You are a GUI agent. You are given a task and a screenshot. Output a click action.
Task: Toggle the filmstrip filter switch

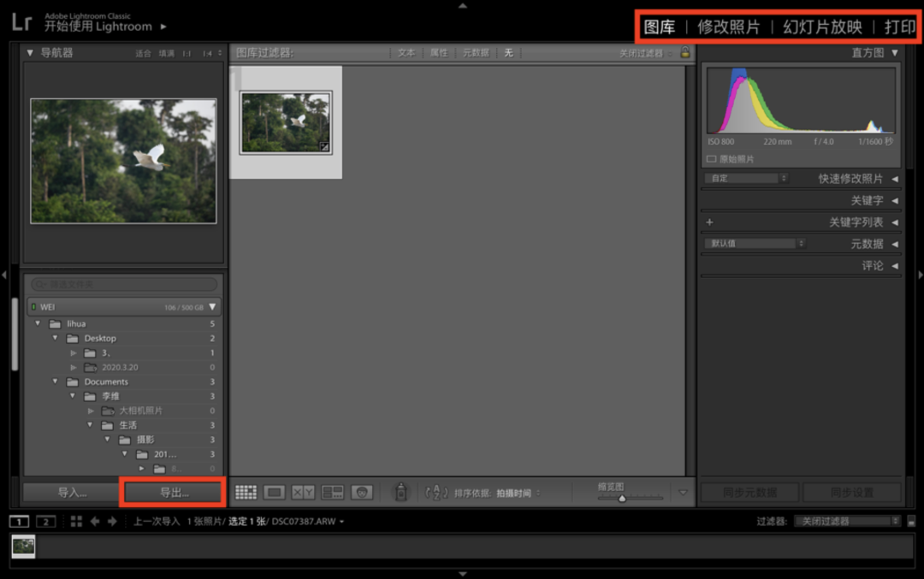(x=911, y=522)
